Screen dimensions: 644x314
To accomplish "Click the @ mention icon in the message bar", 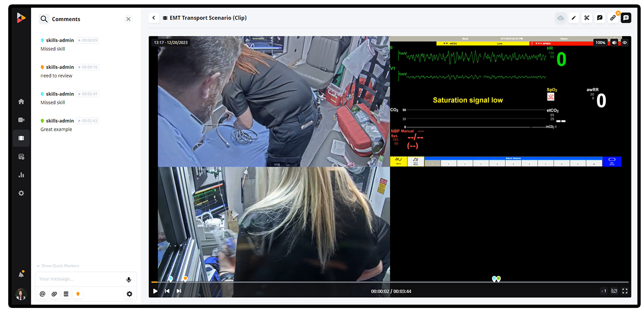I will tap(41, 294).
